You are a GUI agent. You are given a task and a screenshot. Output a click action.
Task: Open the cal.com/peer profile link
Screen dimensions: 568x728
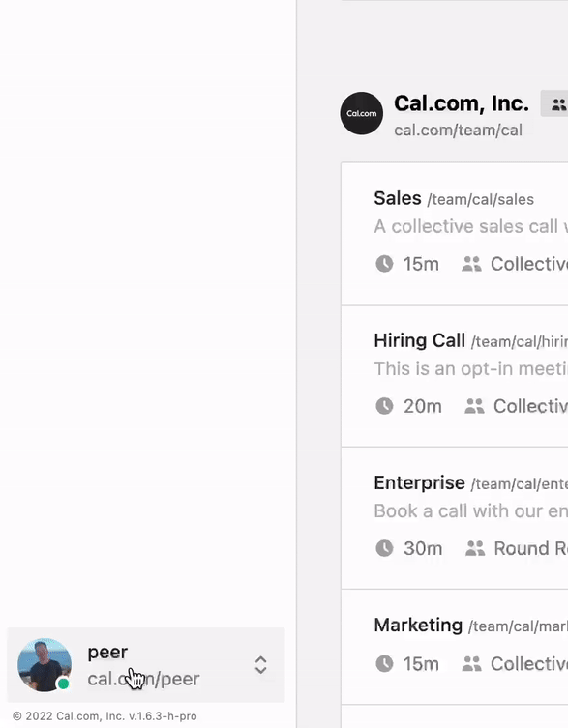[143, 679]
